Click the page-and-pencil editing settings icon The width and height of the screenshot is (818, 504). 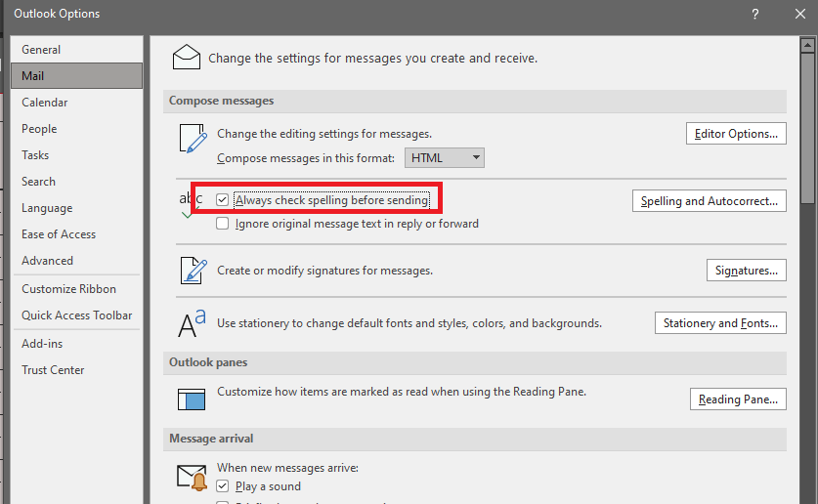[193, 139]
